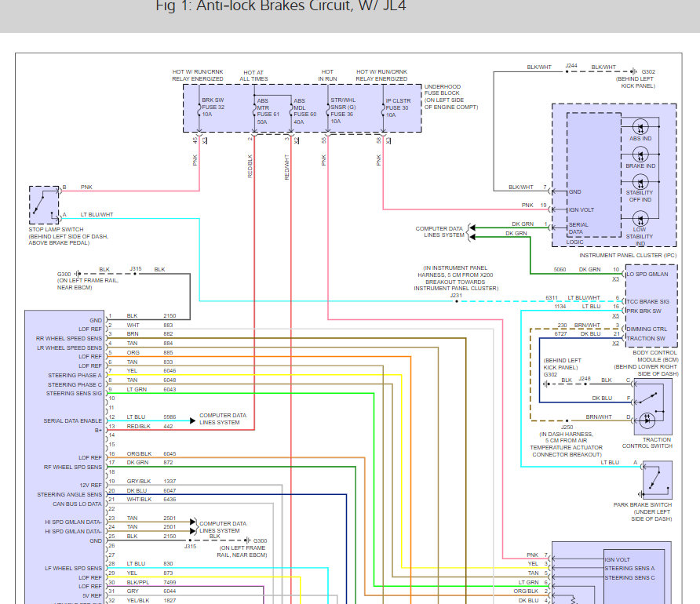700x604 pixels.
Task: Click wire number 6045 on the ORG/BLK wire
Action: 170,453
